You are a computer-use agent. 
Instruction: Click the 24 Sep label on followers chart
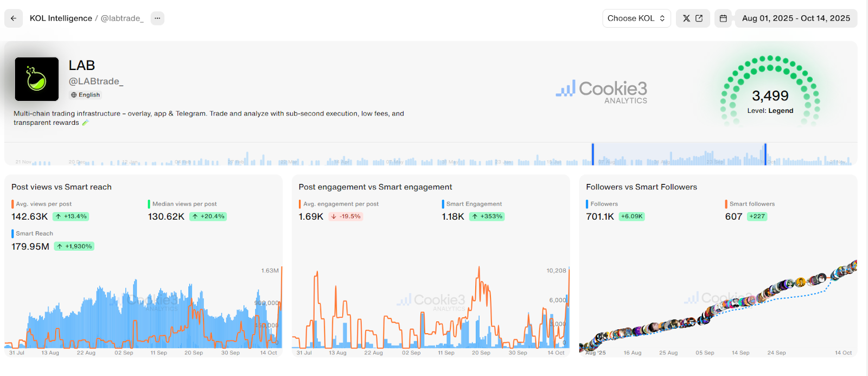click(x=776, y=353)
